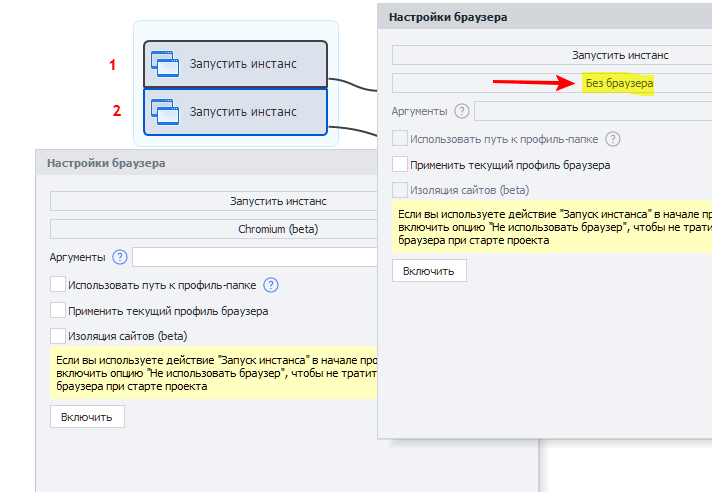Click 'Настройки браузера' title of right panel

pos(448,17)
